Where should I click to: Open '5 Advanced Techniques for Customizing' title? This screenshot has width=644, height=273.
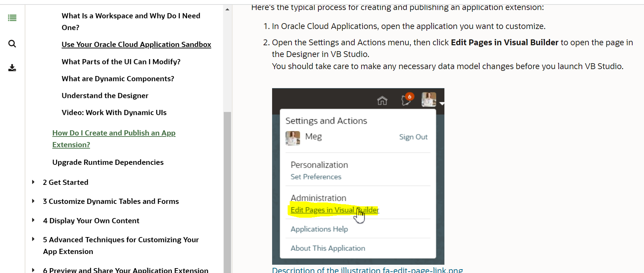point(121,245)
